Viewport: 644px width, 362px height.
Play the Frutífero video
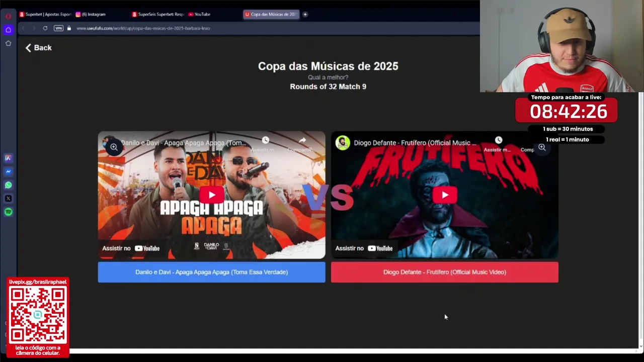point(445,195)
